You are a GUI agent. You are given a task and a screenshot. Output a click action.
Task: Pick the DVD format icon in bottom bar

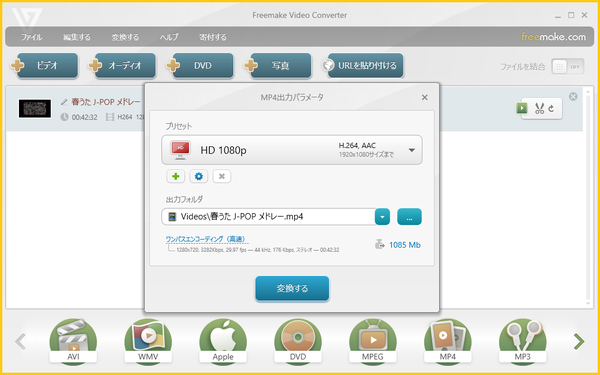298,341
